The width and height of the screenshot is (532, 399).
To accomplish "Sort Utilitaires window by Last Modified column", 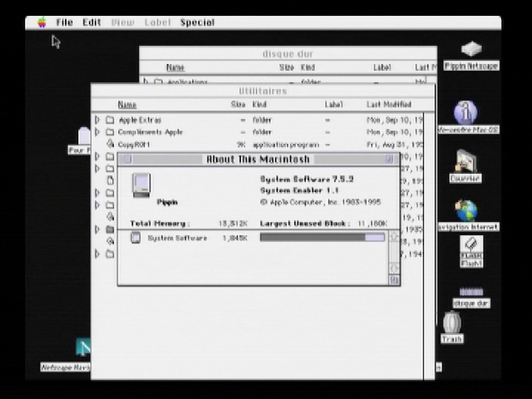I will tap(389, 105).
